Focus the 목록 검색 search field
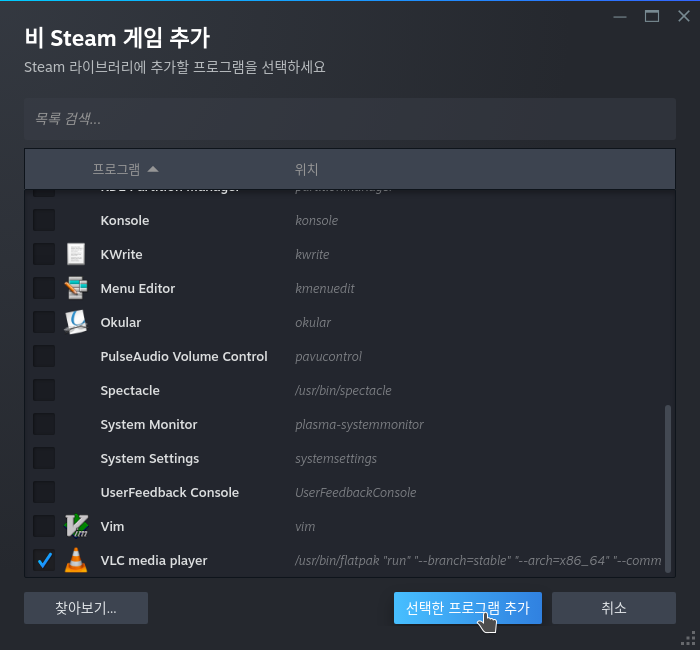 [x=350, y=119]
